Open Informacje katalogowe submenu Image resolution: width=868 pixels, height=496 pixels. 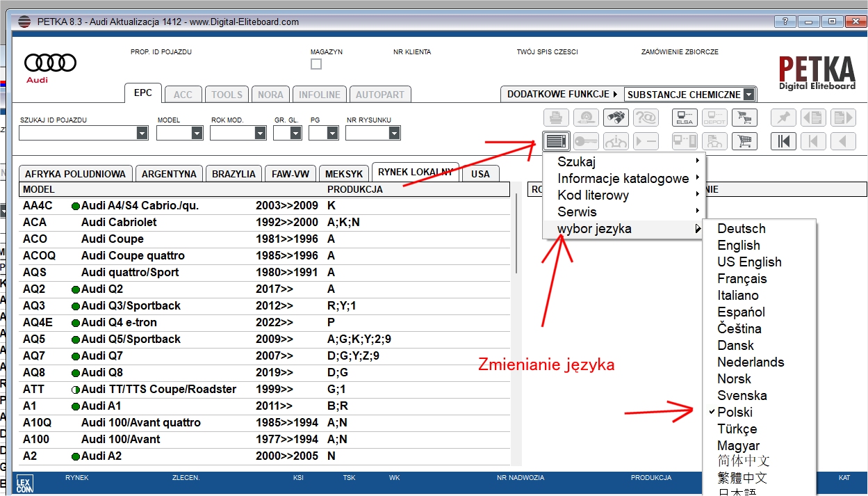click(623, 179)
